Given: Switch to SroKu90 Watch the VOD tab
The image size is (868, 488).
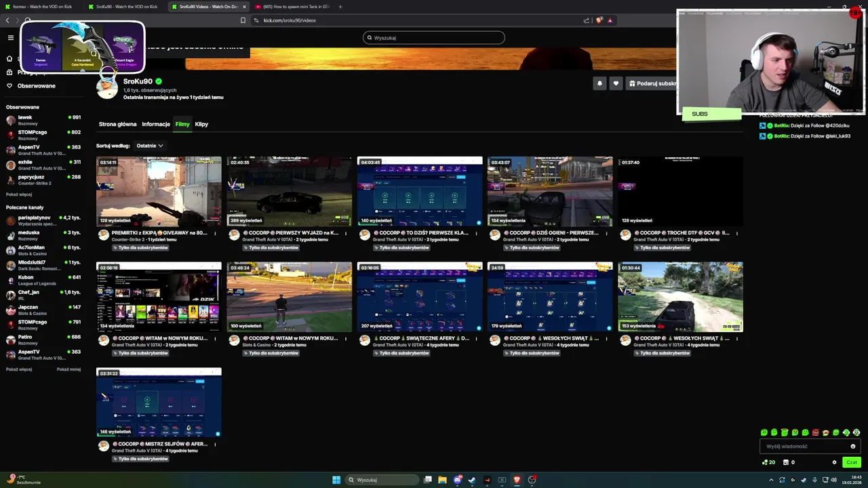Looking at the screenshot, I should [126, 7].
